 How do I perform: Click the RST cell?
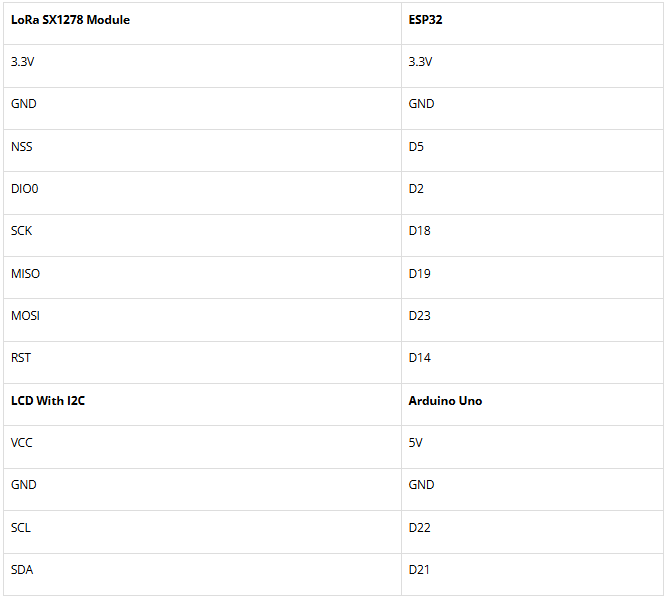pyautogui.click(x=21, y=358)
